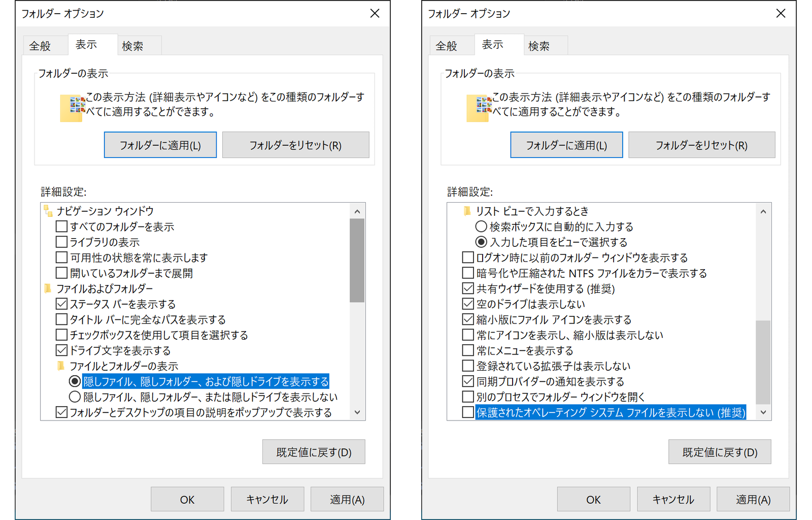Click the scrollbar thumb in right settings list
The width and height of the screenshot is (812, 520).
click(763, 362)
